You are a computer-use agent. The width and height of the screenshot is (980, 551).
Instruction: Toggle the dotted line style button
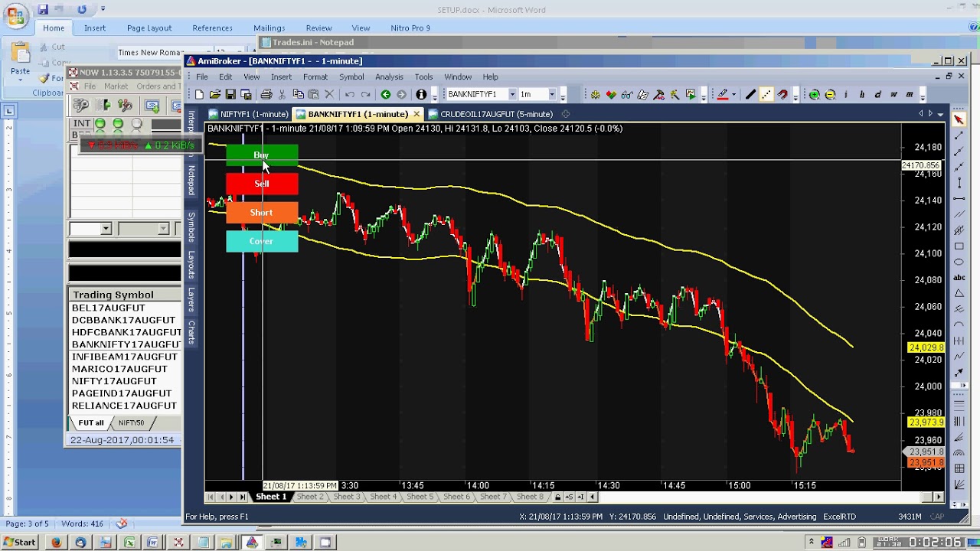(x=766, y=94)
